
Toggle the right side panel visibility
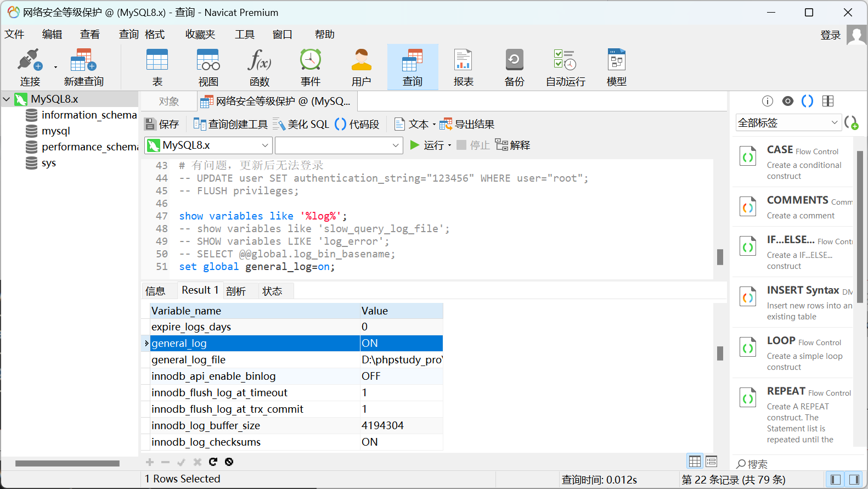[854, 480]
